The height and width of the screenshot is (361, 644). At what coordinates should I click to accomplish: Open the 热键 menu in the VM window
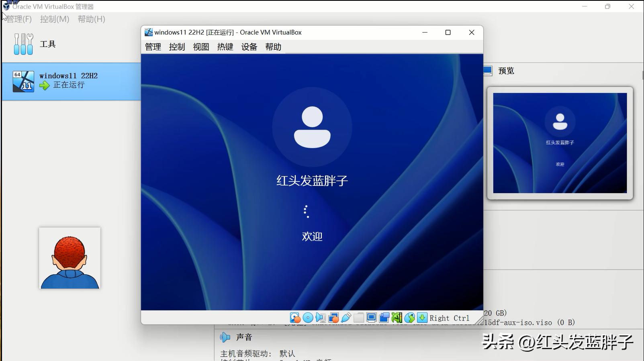[225, 47]
